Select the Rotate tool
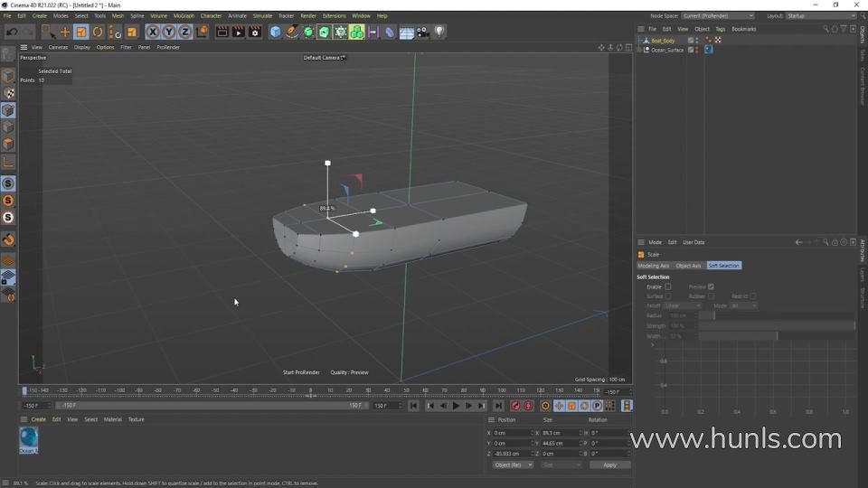This screenshot has height=488, width=868. 98,32
